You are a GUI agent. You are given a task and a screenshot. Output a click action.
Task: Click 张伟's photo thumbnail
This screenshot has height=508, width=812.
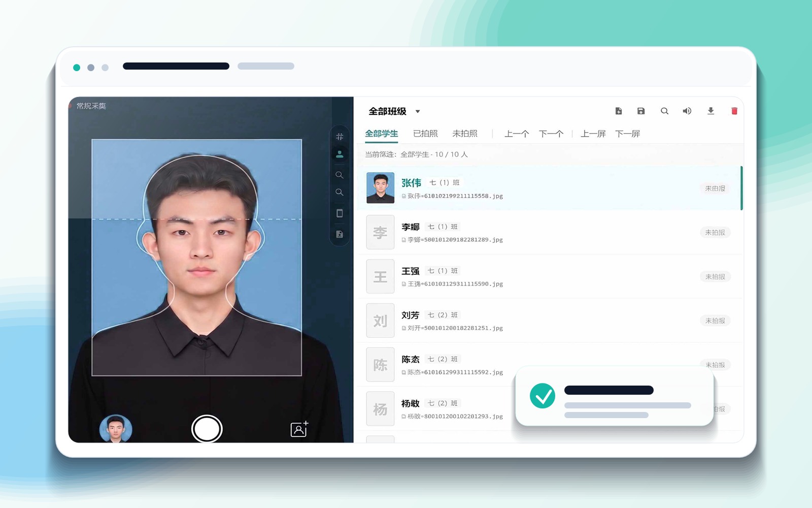click(x=380, y=188)
